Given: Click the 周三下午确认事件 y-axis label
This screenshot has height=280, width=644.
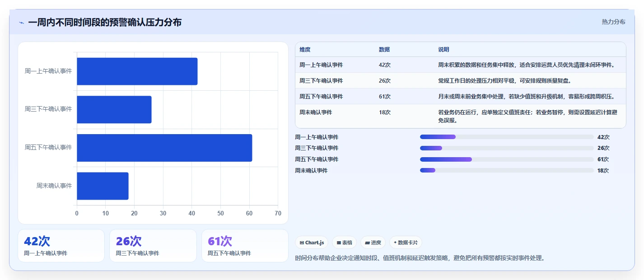Looking at the screenshot, I should (x=48, y=109).
